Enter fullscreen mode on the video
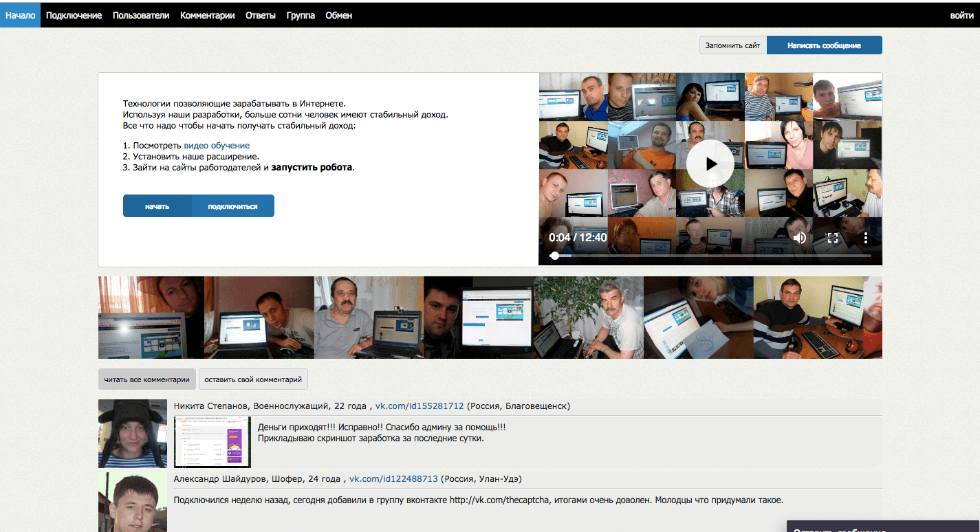Viewport: 980px width, 532px height. (x=833, y=238)
